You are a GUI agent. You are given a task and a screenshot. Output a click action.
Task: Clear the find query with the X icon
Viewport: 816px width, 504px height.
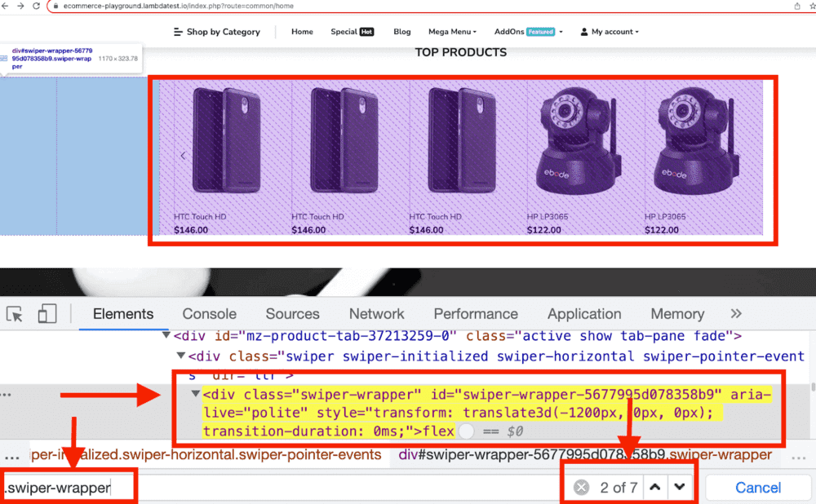(x=581, y=487)
